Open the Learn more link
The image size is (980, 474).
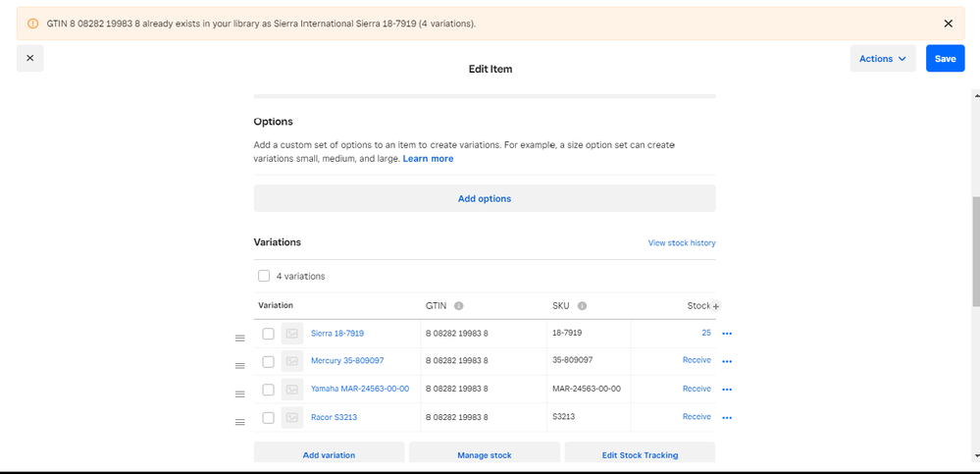pyautogui.click(x=428, y=159)
